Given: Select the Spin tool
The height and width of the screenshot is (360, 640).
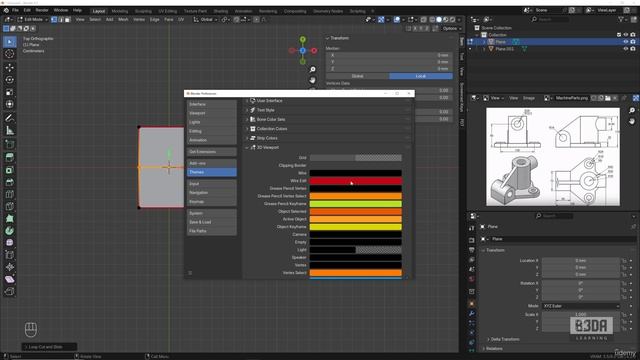Looking at the screenshot, I should (x=10, y=231).
